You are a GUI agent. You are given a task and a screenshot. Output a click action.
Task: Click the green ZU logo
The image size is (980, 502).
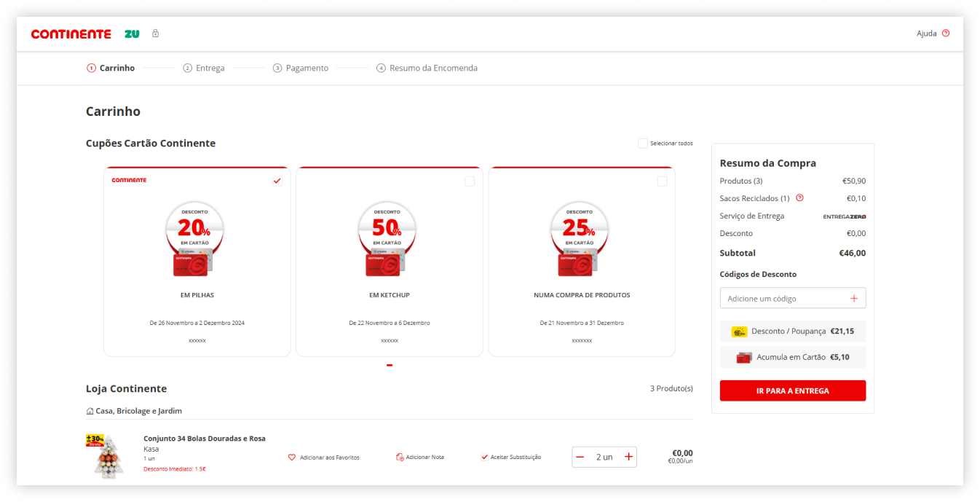coord(132,34)
